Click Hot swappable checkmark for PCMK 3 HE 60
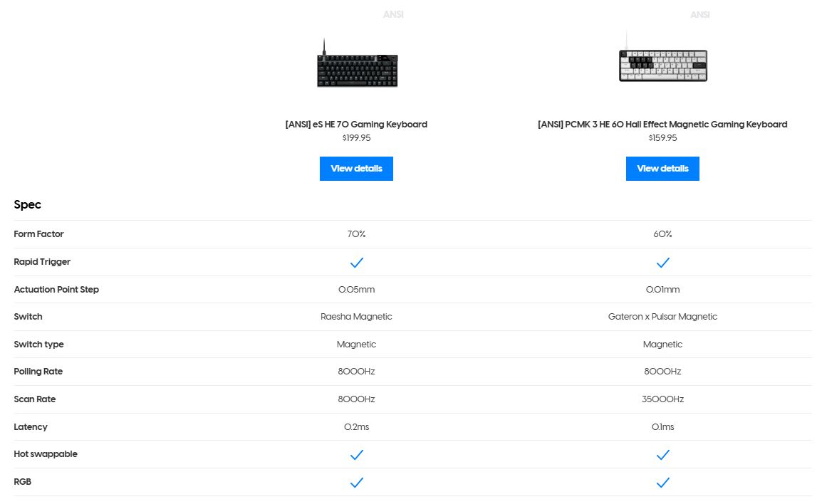Viewport: 817px width, 504px height. point(662,454)
